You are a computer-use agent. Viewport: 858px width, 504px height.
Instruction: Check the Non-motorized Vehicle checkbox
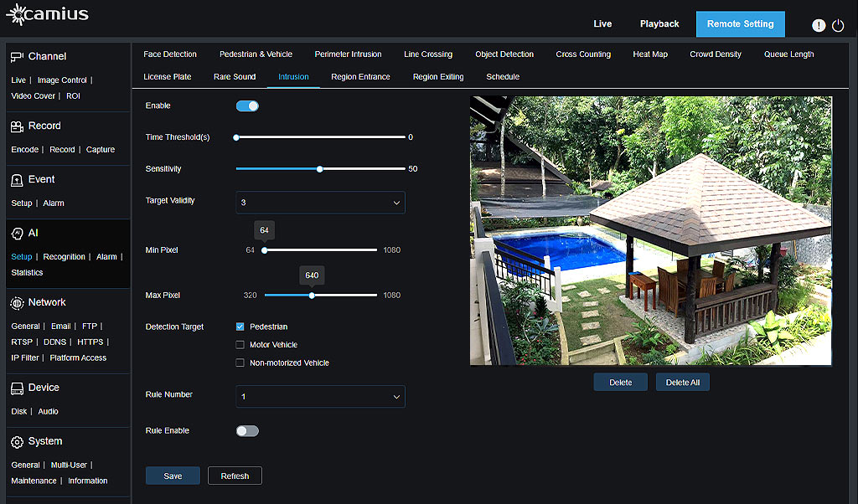pos(240,363)
